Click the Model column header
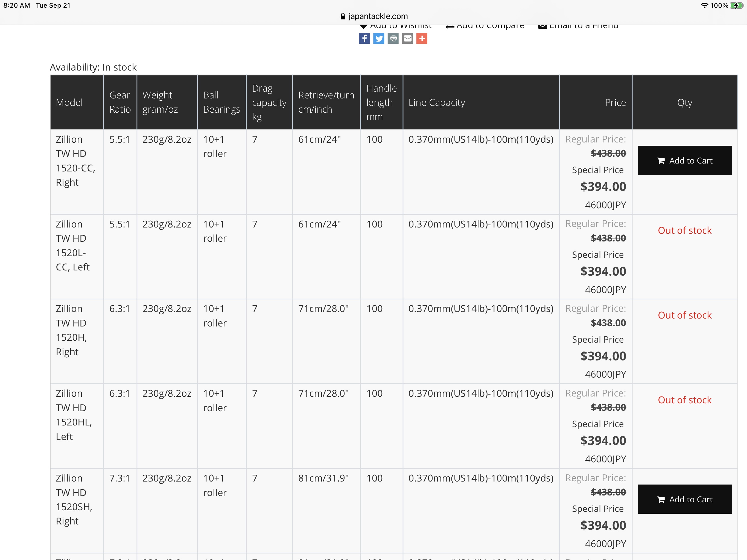747x560 pixels. [77, 102]
